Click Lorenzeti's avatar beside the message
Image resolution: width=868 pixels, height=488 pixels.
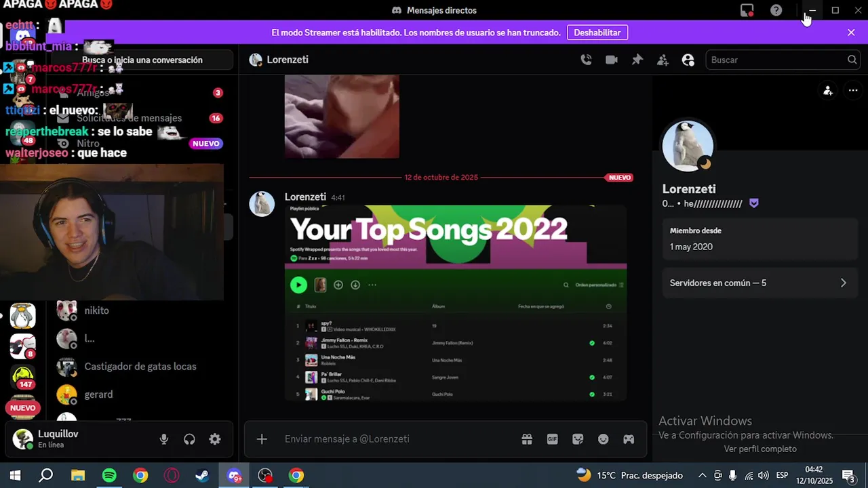coord(262,204)
